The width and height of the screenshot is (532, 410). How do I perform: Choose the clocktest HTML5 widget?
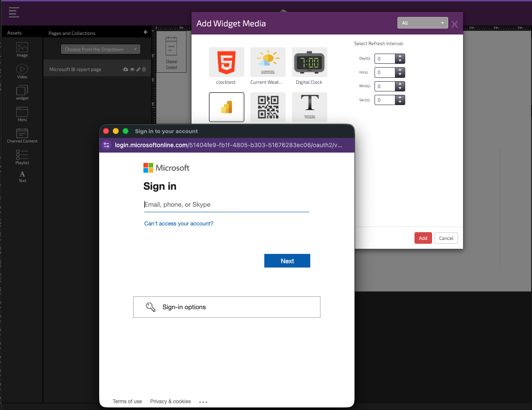(226, 62)
